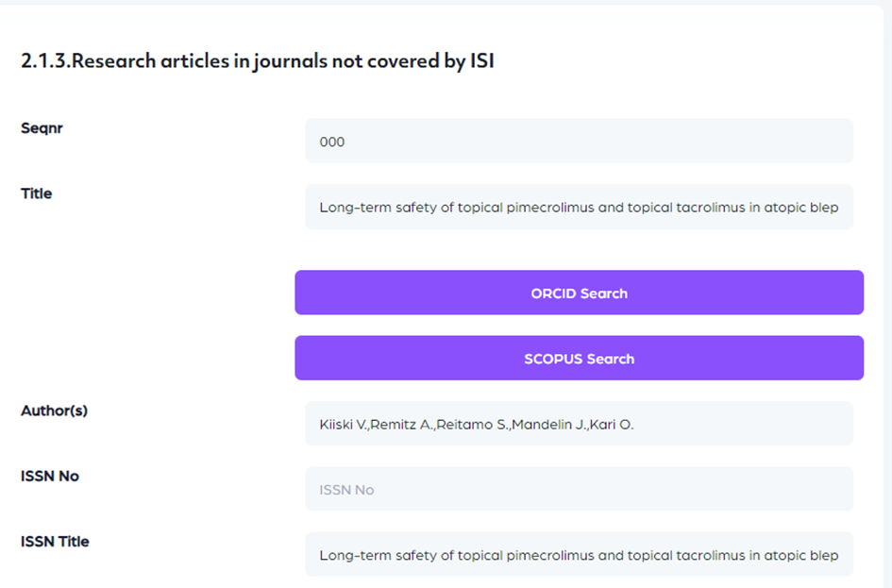
Task: Click the box with ISSN No placeholder
Action: pos(579,490)
